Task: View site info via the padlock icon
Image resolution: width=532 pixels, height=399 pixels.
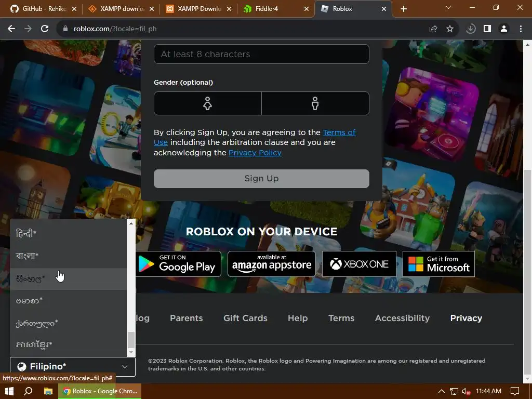Action: 65,29
